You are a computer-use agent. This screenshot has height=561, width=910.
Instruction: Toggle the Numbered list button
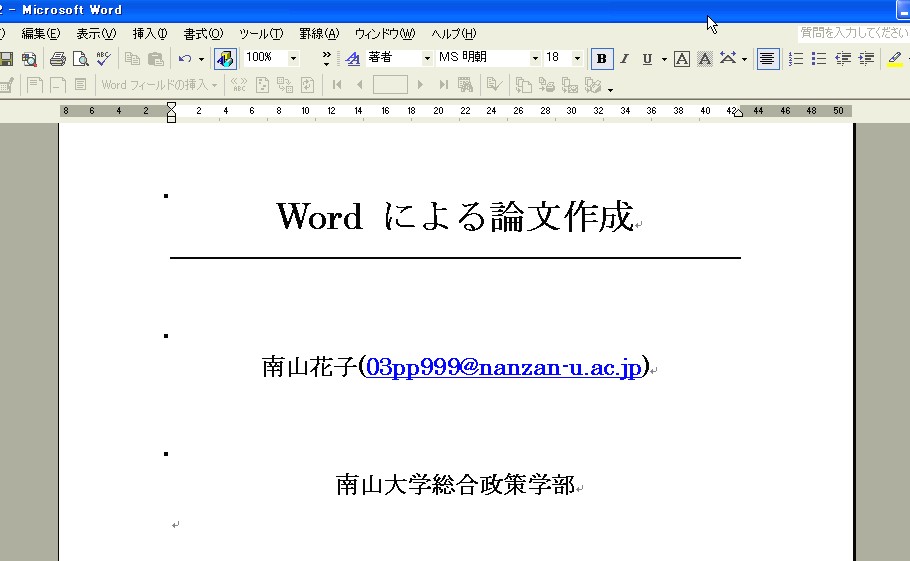click(796, 59)
